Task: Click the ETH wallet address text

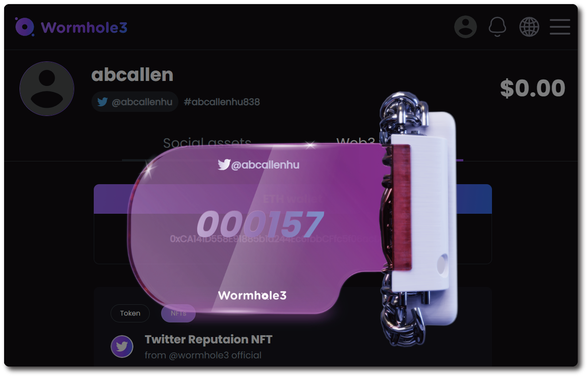Action: point(273,239)
